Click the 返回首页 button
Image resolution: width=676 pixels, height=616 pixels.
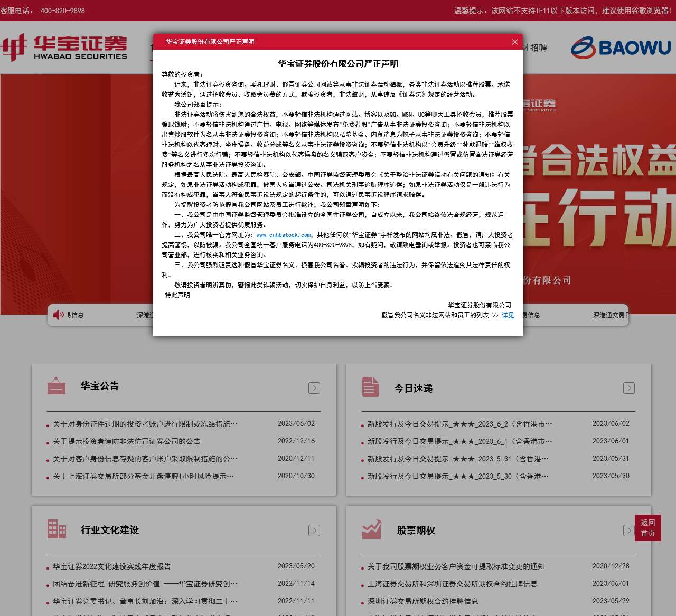[648, 528]
